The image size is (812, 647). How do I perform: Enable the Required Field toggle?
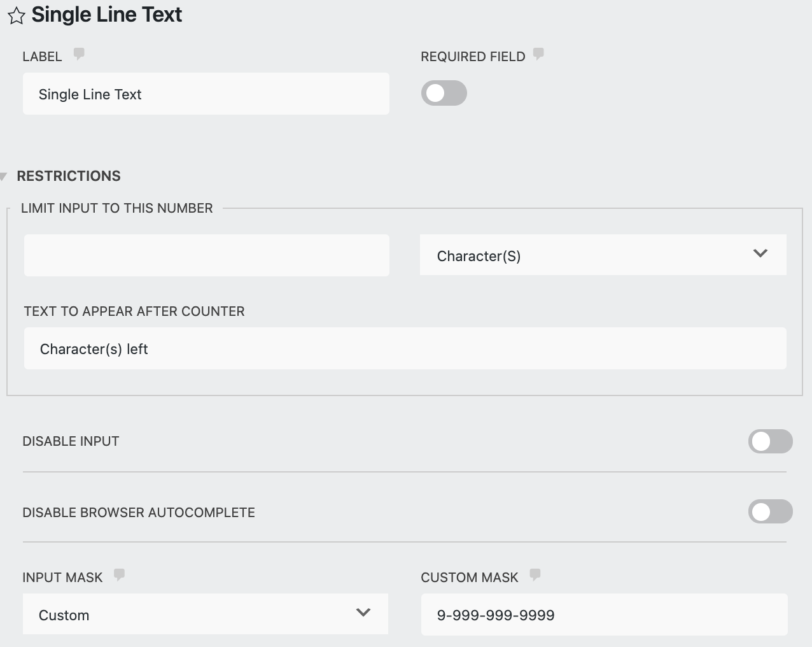tap(444, 93)
